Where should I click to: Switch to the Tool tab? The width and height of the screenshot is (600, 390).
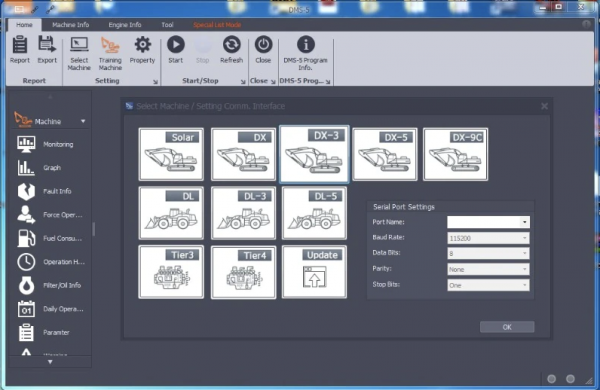pyautogui.click(x=167, y=25)
